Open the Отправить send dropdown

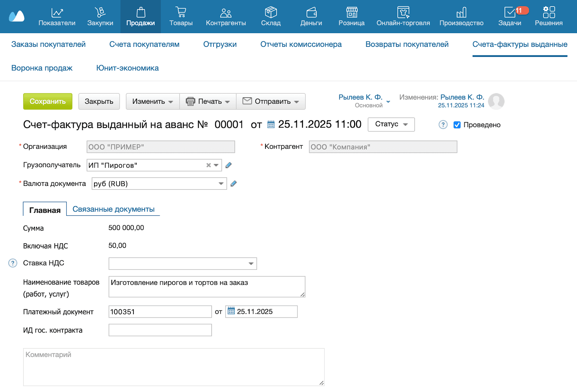coord(271,102)
